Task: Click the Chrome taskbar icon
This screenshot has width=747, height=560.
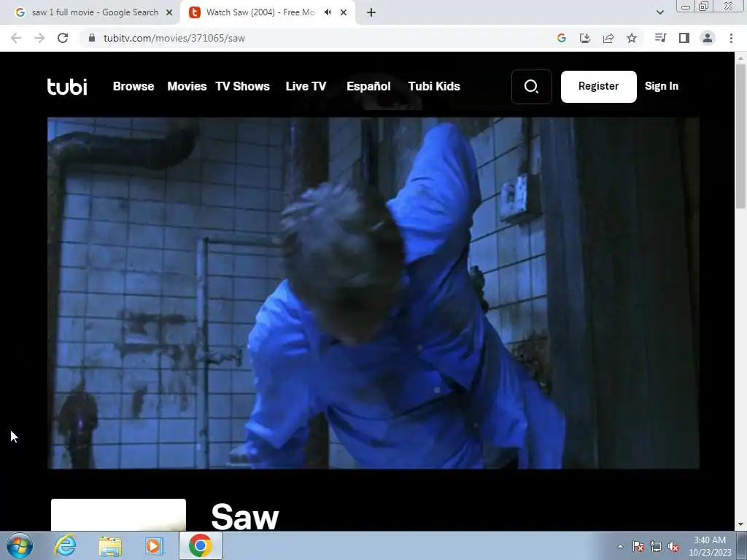Action: pos(200,545)
